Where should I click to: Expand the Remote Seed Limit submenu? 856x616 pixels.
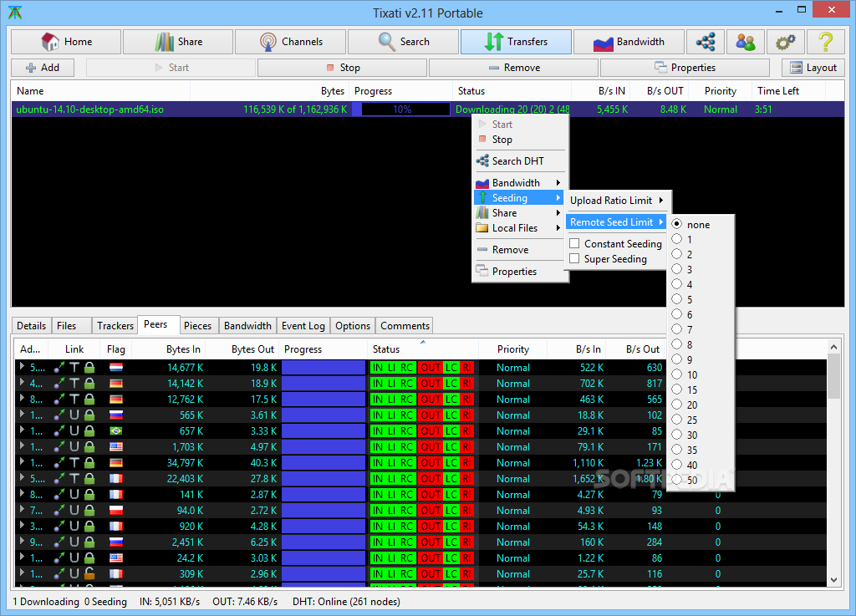[616, 222]
